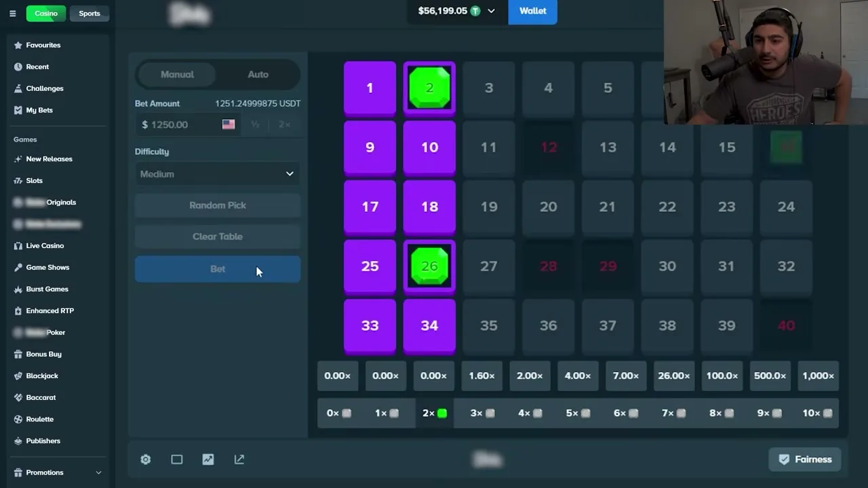Image resolution: width=868 pixels, height=488 pixels.
Task: Click the Tether coin icon by balance
Action: click(x=475, y=11)
